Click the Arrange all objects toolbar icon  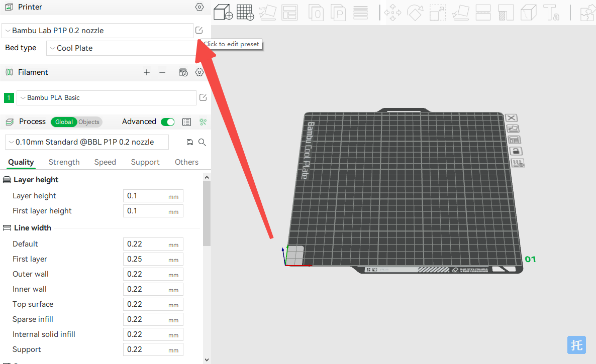pos(289,13)
